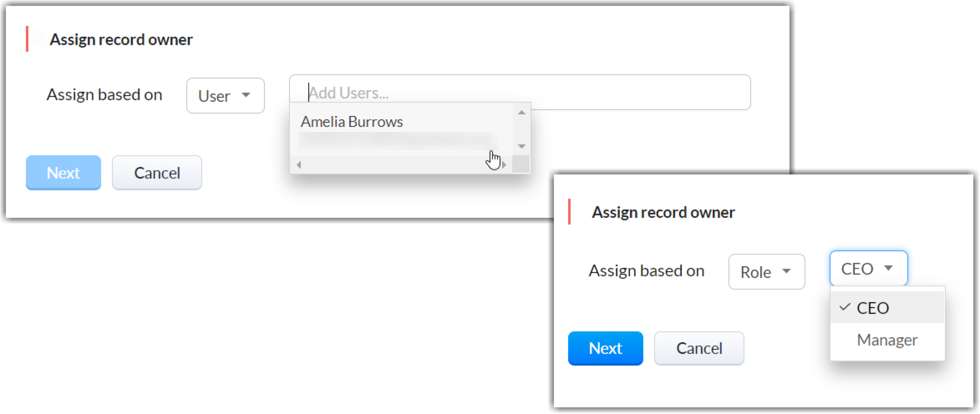Screen dimensions: 980x414
Task: Click the Add Users input field
Action: tap(519, 92)
